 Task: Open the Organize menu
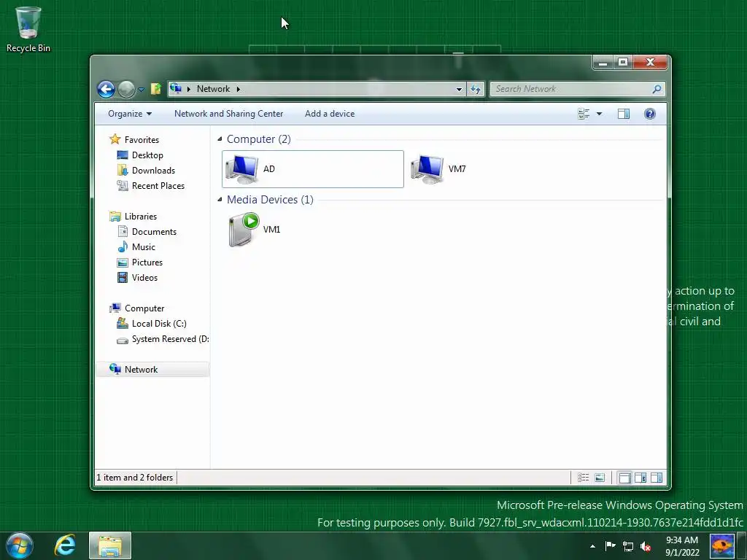click(x=130, y=114)
